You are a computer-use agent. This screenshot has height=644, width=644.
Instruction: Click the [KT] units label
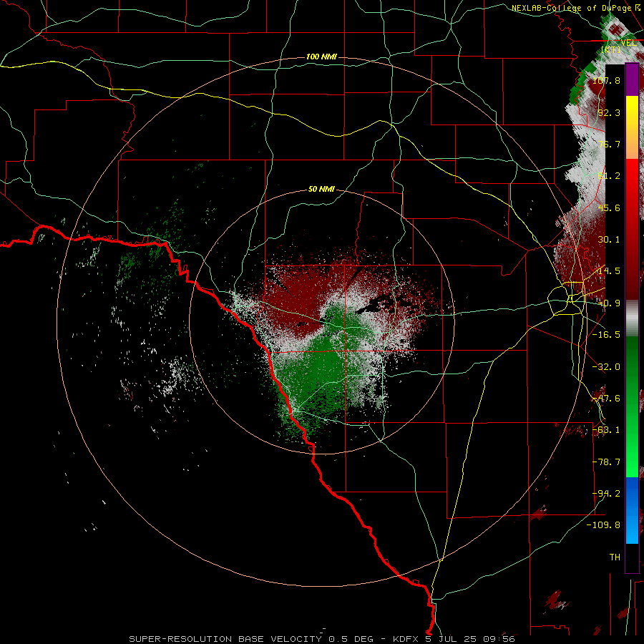[611, 49]
